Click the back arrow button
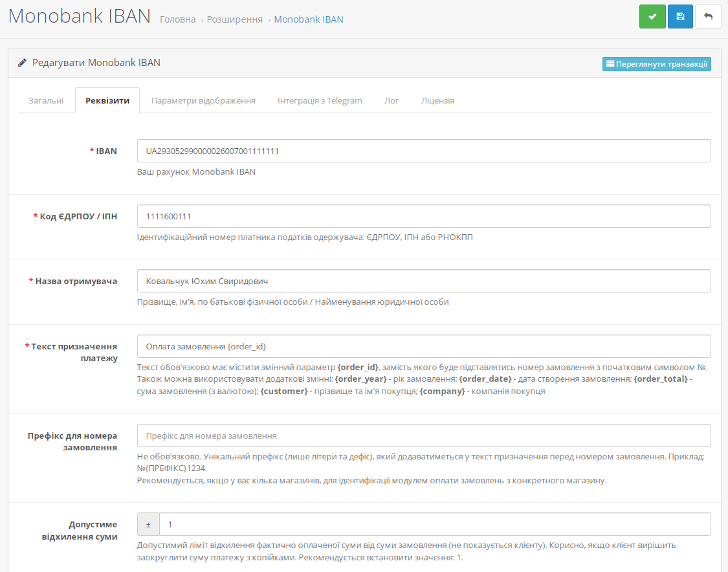This screenshot has width=728, height=572. (708, 17)
